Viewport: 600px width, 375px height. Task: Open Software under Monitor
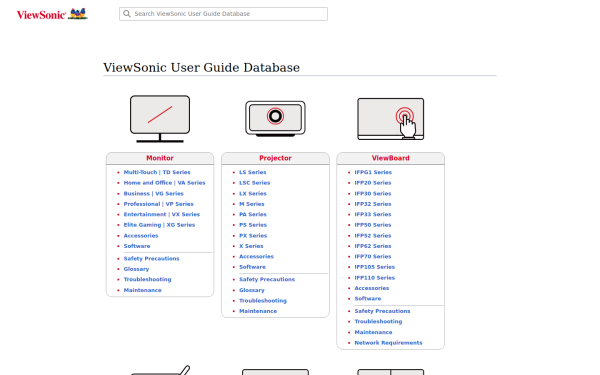pyautogui.click(x=137, y=246)
